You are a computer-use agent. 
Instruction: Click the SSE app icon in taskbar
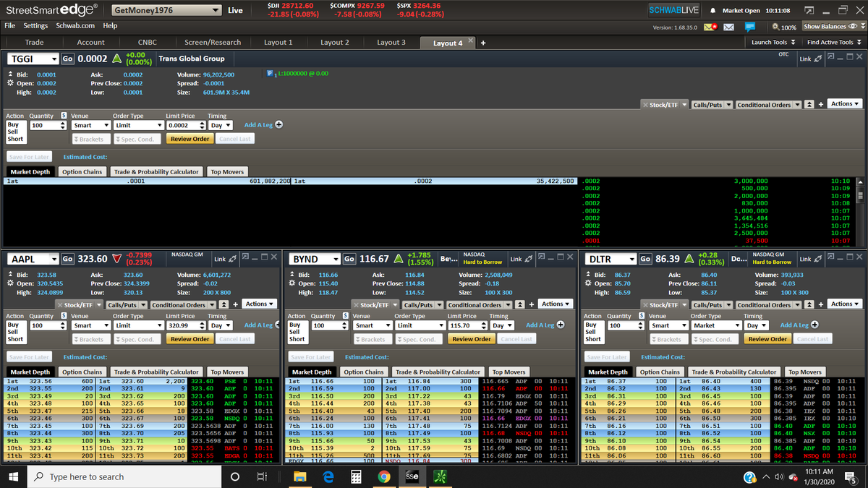point(411,476)
